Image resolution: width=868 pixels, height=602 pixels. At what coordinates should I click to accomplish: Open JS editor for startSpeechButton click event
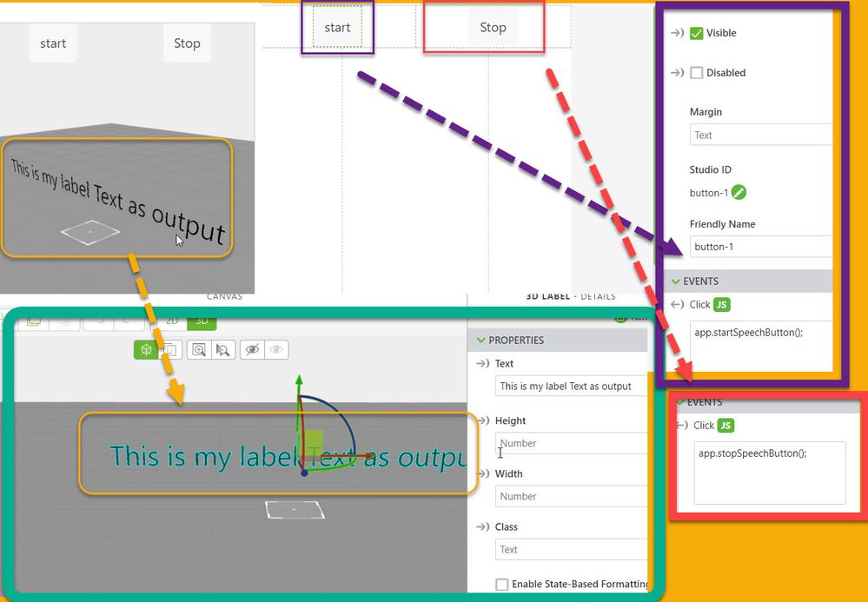(x=721, y=304)
